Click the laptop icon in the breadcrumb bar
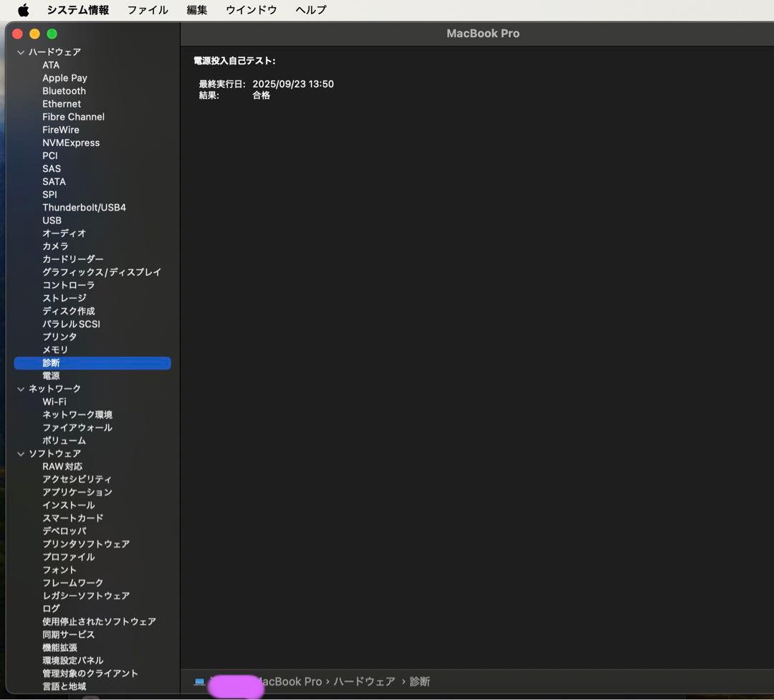Viewport: 774px width, 700px height. (199, 681)
